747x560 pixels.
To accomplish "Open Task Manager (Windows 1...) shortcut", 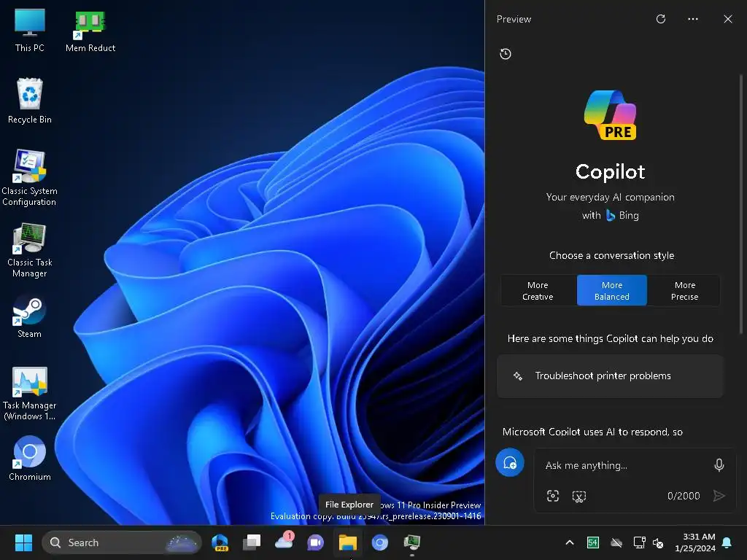I will point(29,393).
